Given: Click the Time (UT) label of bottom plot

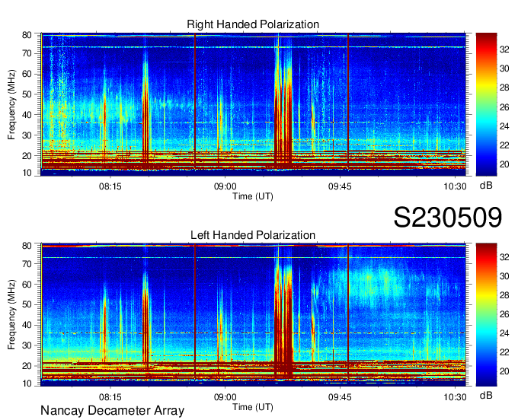Looking at the screenshot, I should click(x=253, y=407).
